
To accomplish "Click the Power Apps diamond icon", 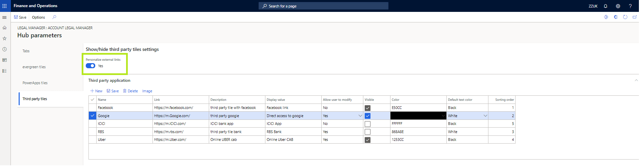I will [606, 17].
